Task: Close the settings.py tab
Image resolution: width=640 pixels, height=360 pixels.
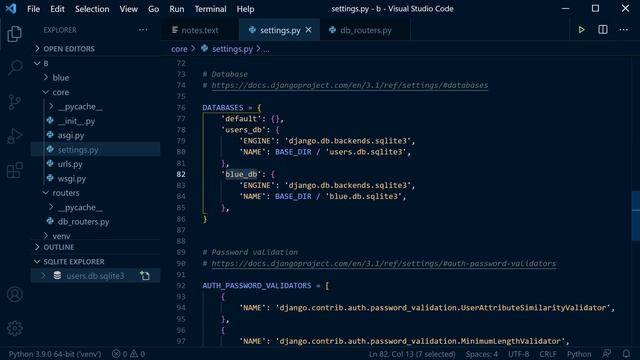Action: click(x=309, y=30)
